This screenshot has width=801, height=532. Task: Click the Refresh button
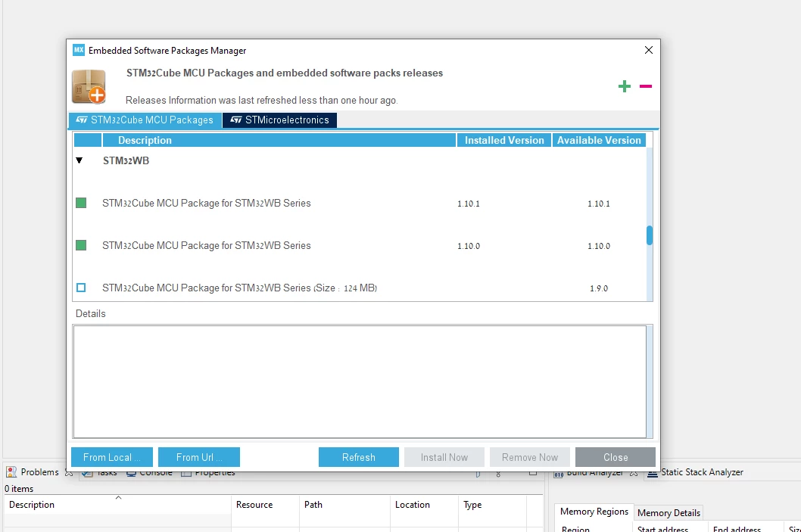(359, 457)
